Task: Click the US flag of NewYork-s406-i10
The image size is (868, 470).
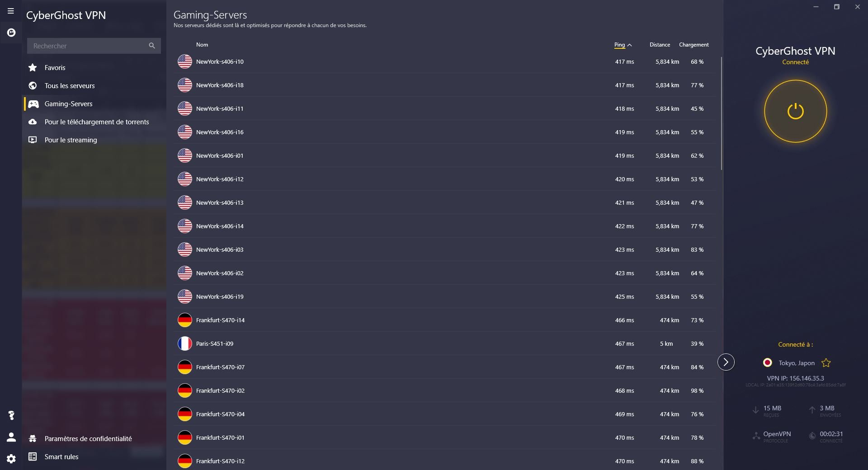Action: [x=184, y=61]
